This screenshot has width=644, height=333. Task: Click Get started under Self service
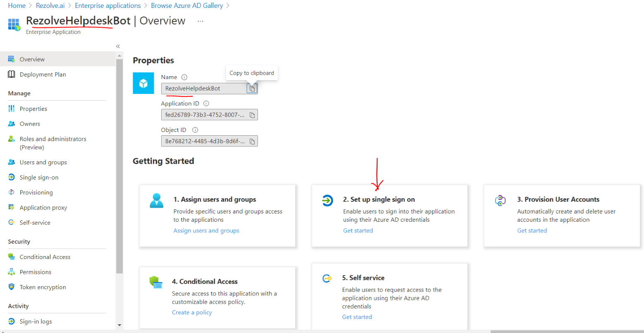[357, 317]
